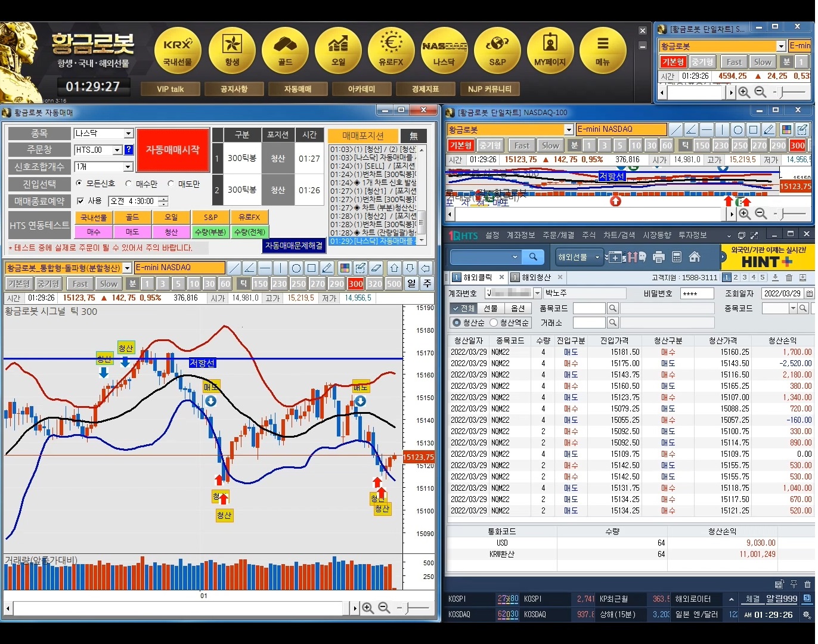This screenshot has width=818, height=644.
Task: Select the horizontal line tool in main chart
Action: coord(265,268)
